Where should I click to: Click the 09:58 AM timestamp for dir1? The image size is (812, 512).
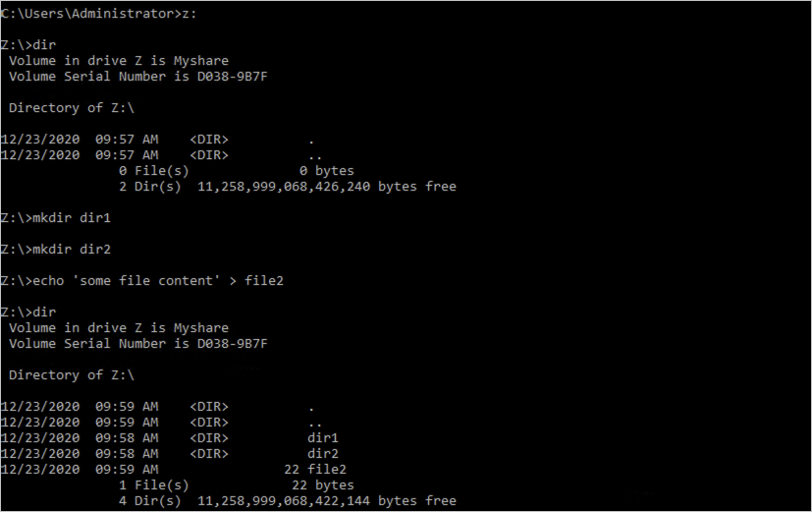(x=127, y=438)
